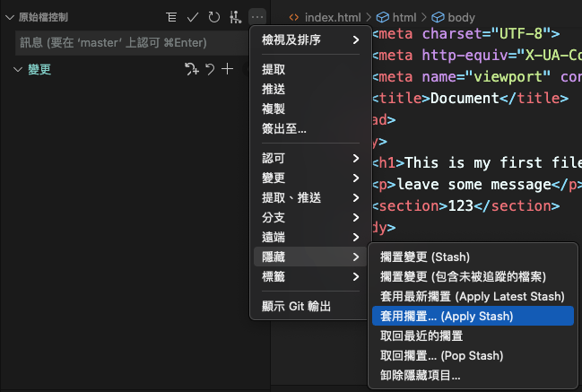Click the meta http-equiv line
582x392 pixels.
point(477,56)
